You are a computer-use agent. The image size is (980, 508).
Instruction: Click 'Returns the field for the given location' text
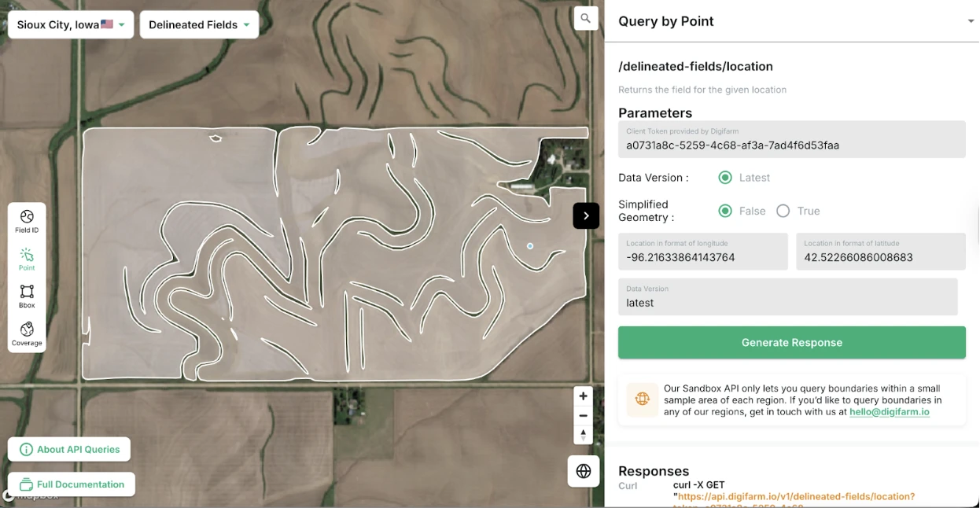coord(702,90)
